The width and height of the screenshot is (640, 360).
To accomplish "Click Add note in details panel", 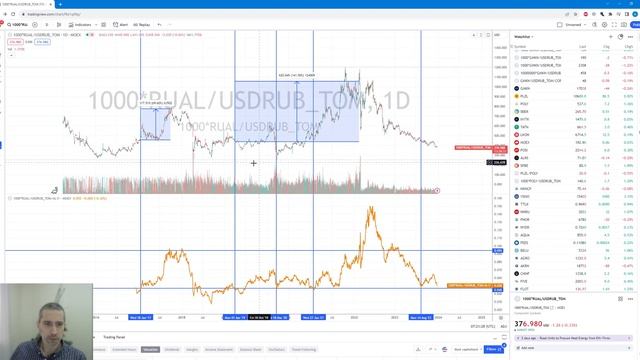I will tap(573, 348).
